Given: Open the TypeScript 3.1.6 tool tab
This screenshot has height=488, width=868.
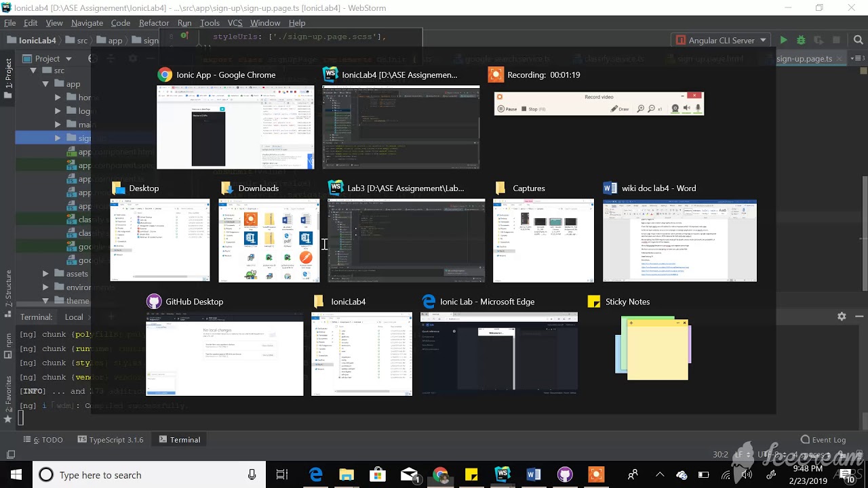Looking at the screenshot, I should click(x=111, y=440).
